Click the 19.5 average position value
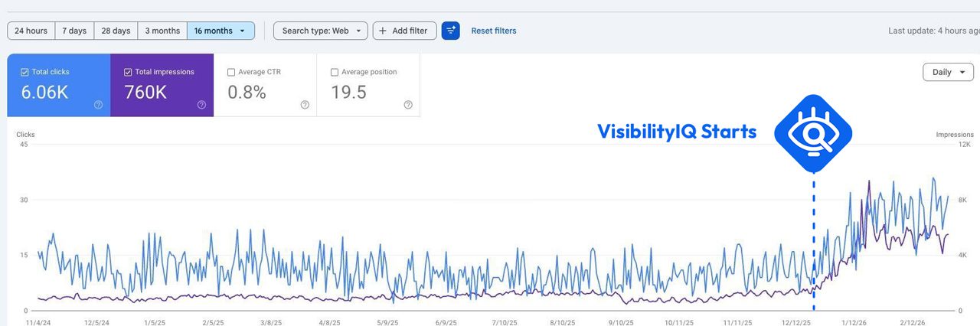Viewport: 980px width, 326px height. pos(348,93)
